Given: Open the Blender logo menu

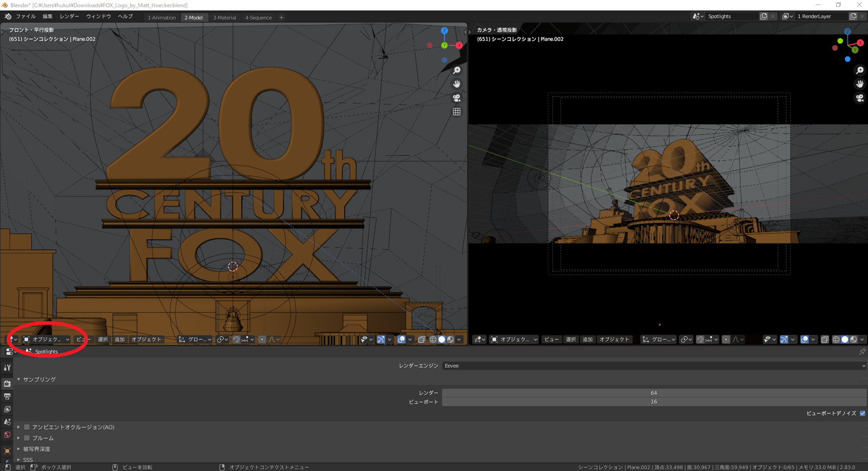Looking at the screenshot, I should coord(8,16).
